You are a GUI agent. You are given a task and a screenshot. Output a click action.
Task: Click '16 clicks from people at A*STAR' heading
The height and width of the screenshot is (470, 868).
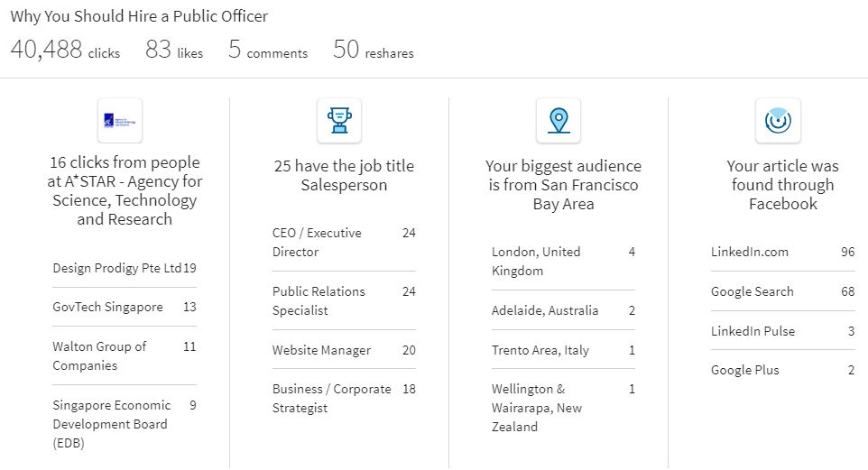tap(125, 190)
